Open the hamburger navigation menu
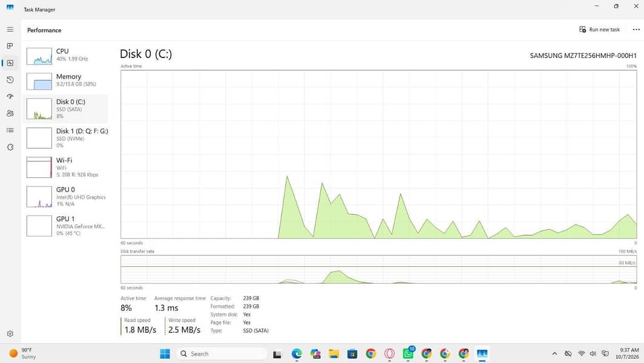 pos(10,30)
